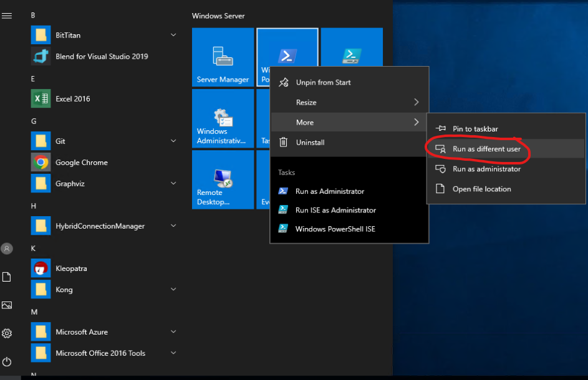The image size is (588, 380).
Task: Expand the BitTitan folder chevron
Action: tap(173, 35)
